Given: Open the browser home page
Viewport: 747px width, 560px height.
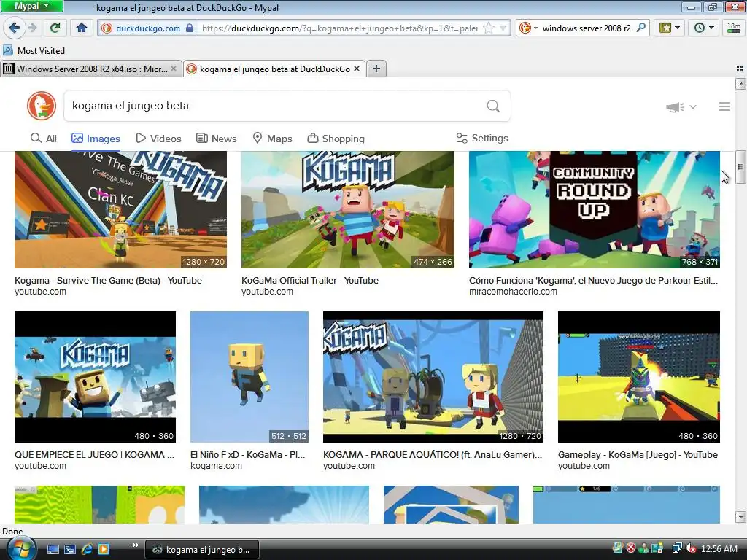Looking at the screenshot, I should point(82,28).
